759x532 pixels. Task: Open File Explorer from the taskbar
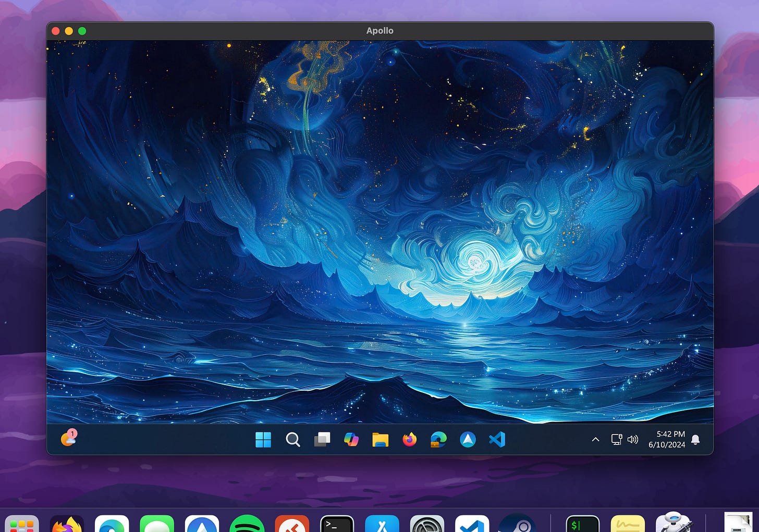click(381, 440)
